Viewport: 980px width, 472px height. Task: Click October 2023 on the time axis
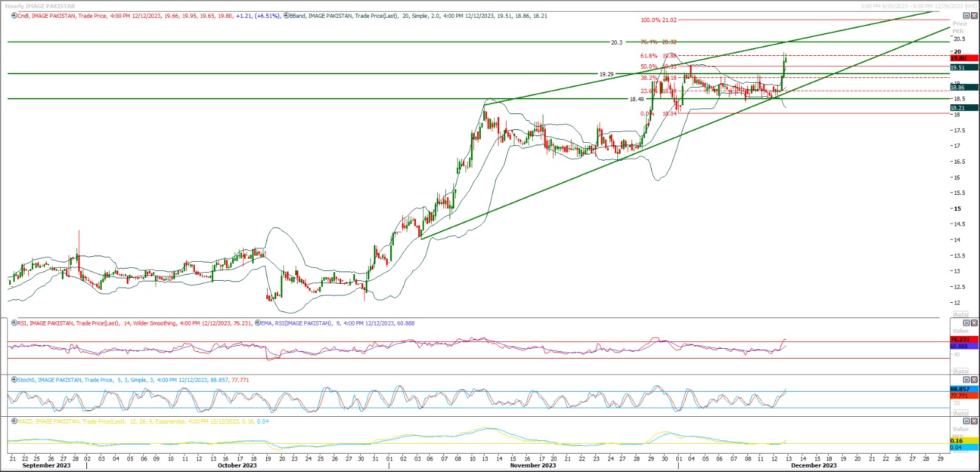[x=237, y=465]
